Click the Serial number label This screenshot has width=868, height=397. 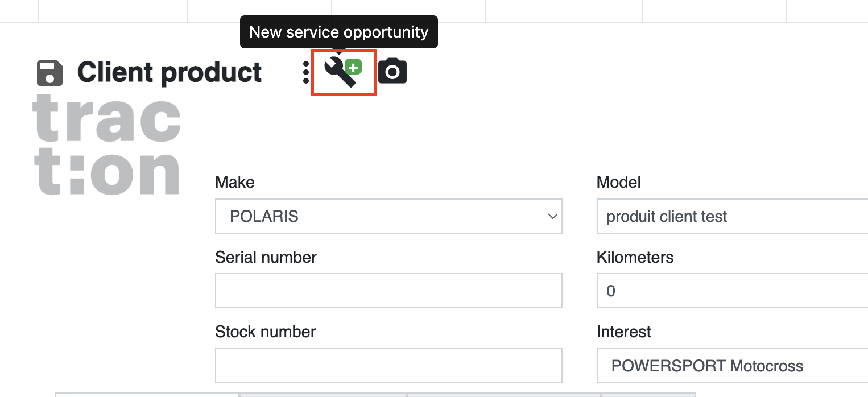pyautogui.click(x=266, y=257)
